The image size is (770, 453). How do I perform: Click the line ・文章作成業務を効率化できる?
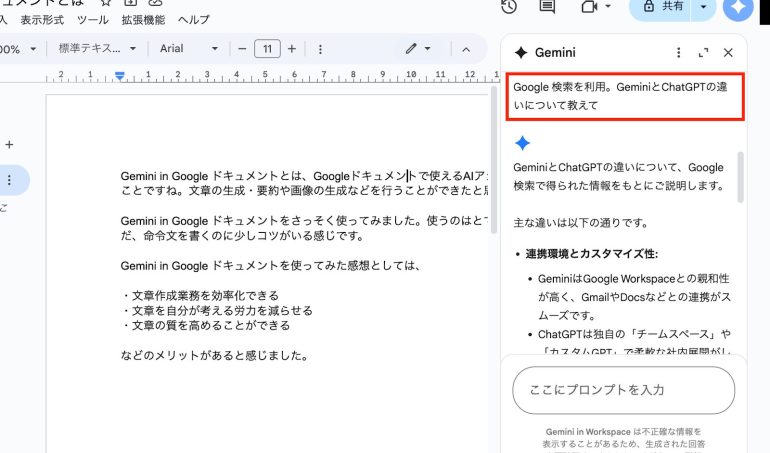pyautogui.click(x=200, y=296)
